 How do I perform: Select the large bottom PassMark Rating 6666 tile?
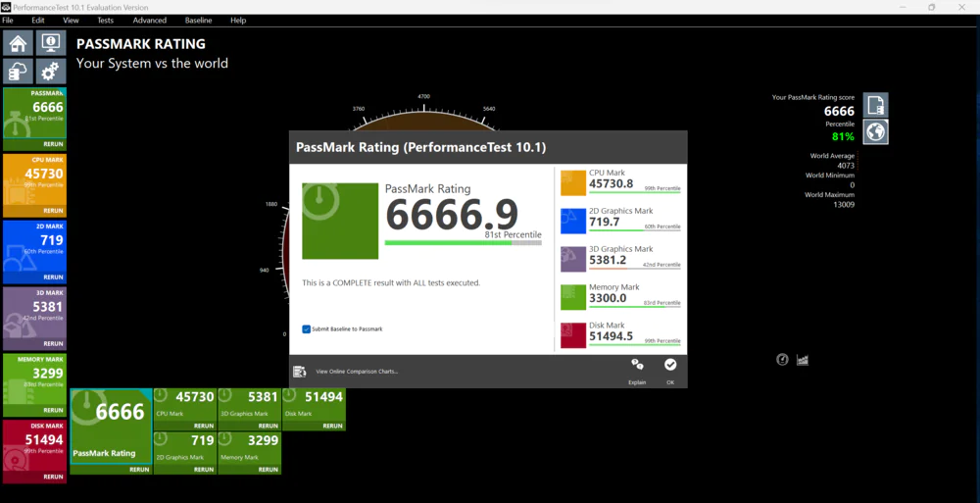tap(112, 431)
